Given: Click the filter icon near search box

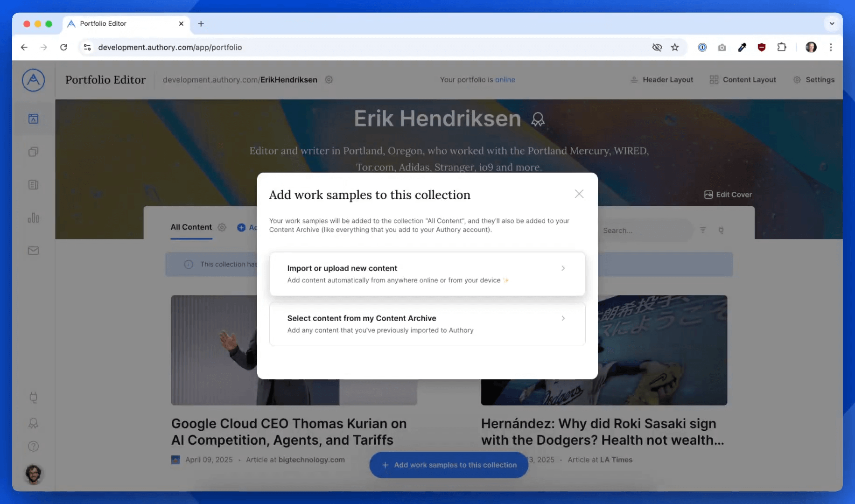Looking at the screenshot, I should pos(703,230).
